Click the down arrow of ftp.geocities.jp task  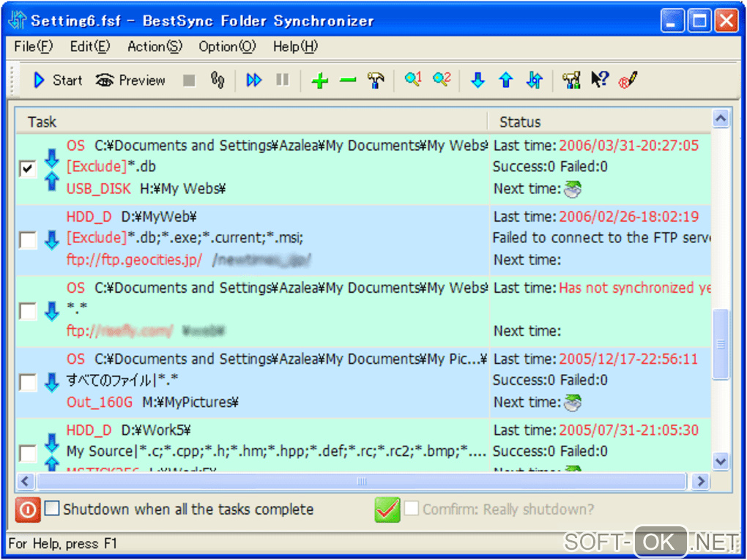coord(52,239)
